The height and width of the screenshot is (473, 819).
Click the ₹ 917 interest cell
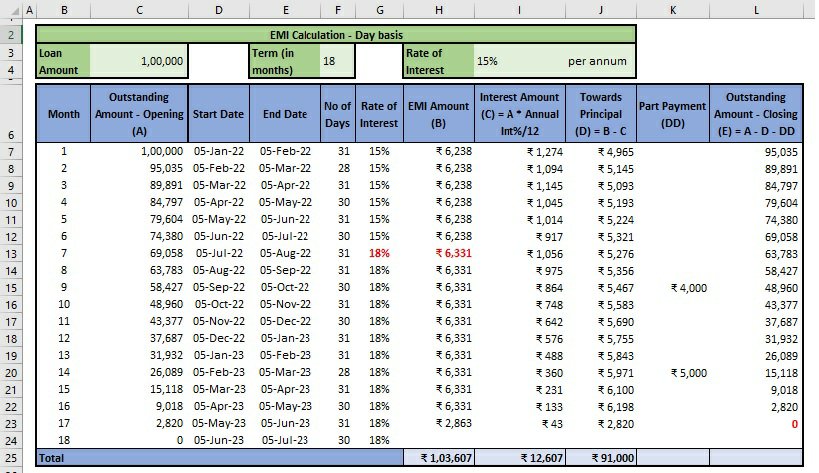pos(549,237)
